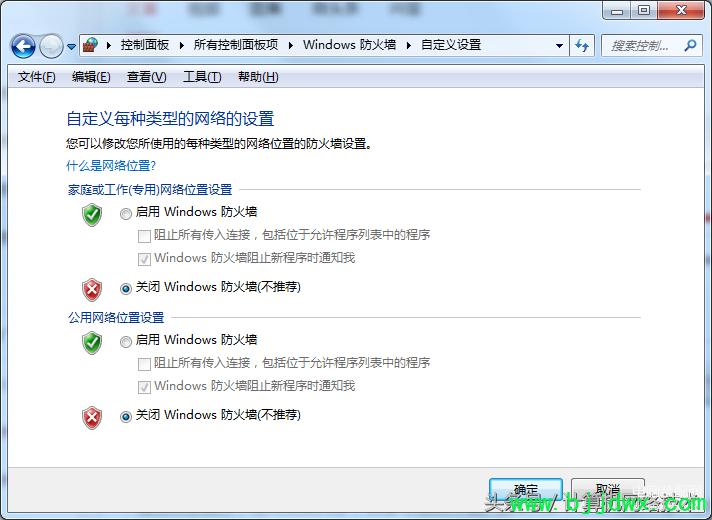Image resolution: width=712 pixels, height=520 pixels.
Task: Open the 帮助(H) menu
Action: 258,77
